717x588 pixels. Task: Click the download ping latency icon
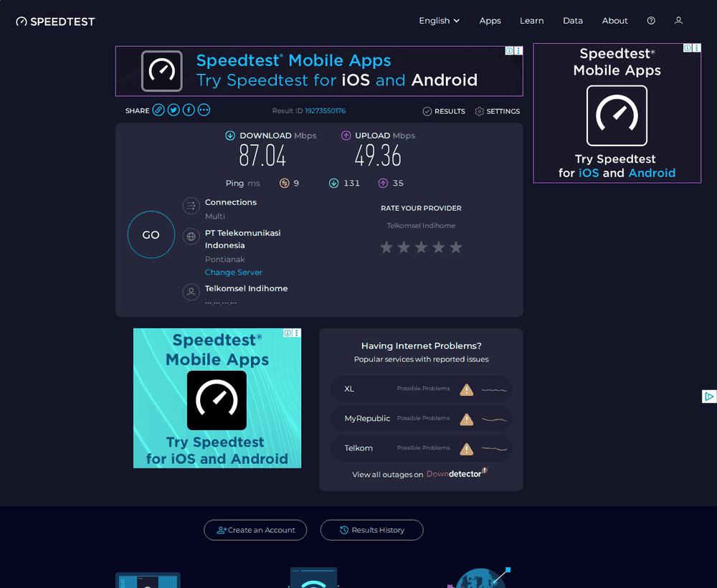click(x=334, y=184)
